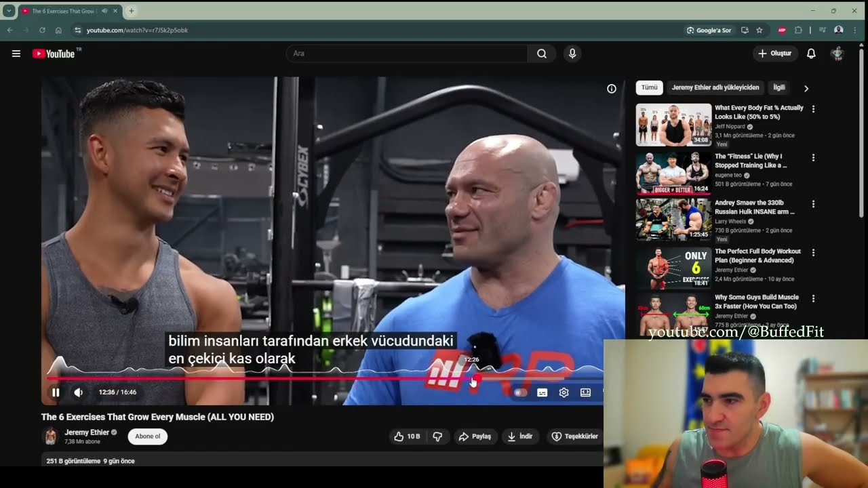Subscribe with the Abone ol button
868x488 pixels.
(x=148, y=436)
